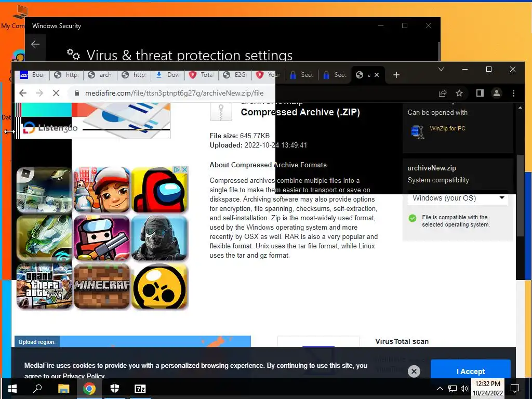Open taskbar search
532x399 pixels.
point(37,389)
